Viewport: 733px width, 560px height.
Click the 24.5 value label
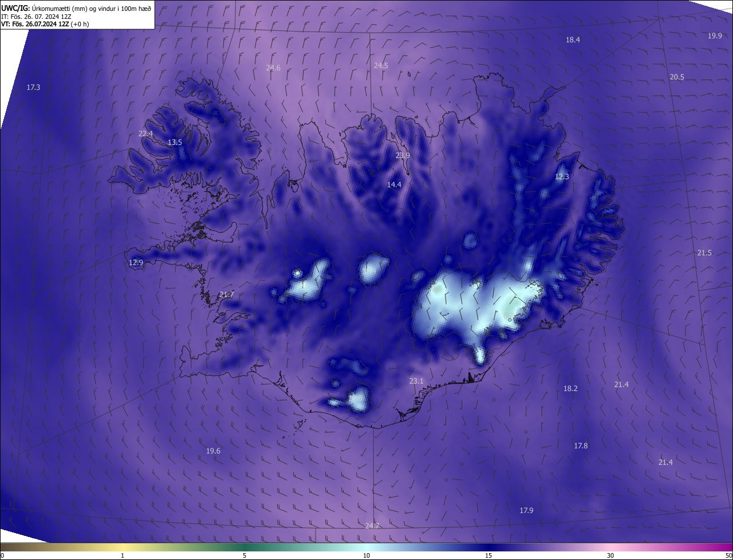[x=381, y=66]
